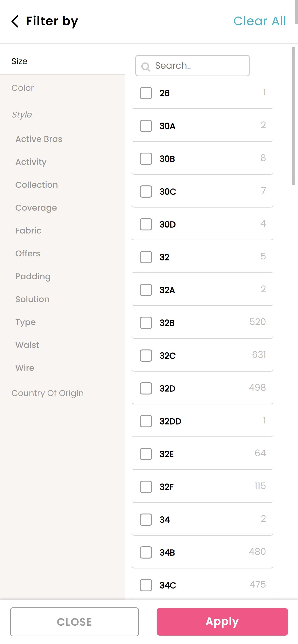The height and width of the screenshot is (644, 298).
Task: Switch to the Size filter category
Action: point(20,61)
